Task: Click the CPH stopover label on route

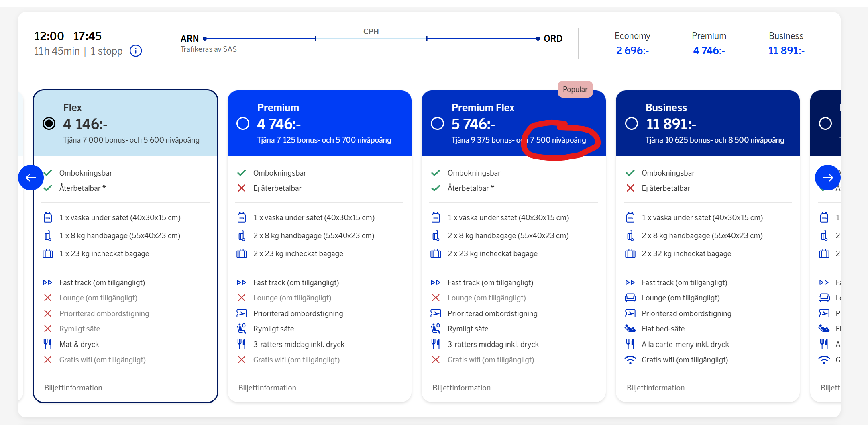Action: [371, 31]
